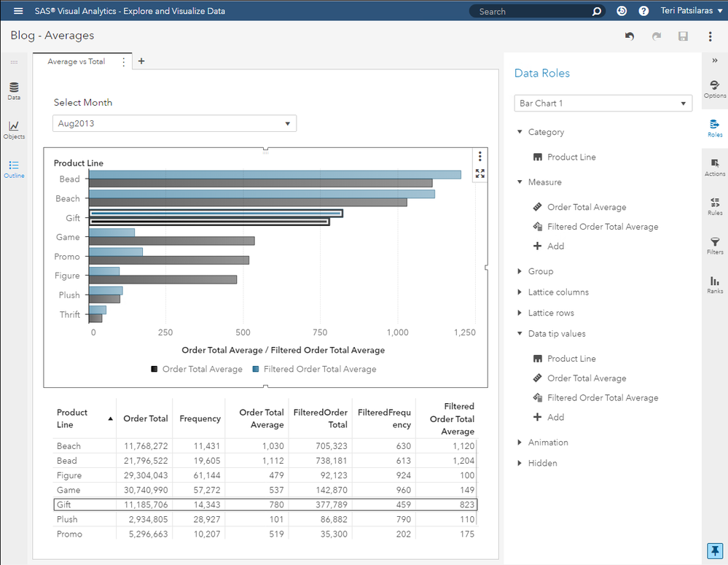Open the Objects pane
The height and width of the screenshot is (565, 728).
[x=14, y=130]
